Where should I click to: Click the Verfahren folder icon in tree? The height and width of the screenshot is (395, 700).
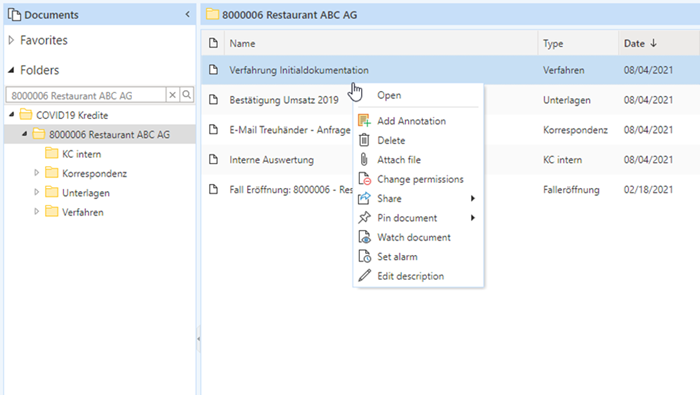click(52, 212)
